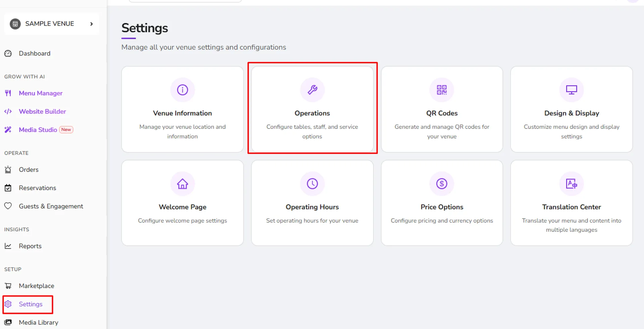Open the QR Codes card title
The height and width of the screenshot is (329, 644).
(x=442, y=113)
